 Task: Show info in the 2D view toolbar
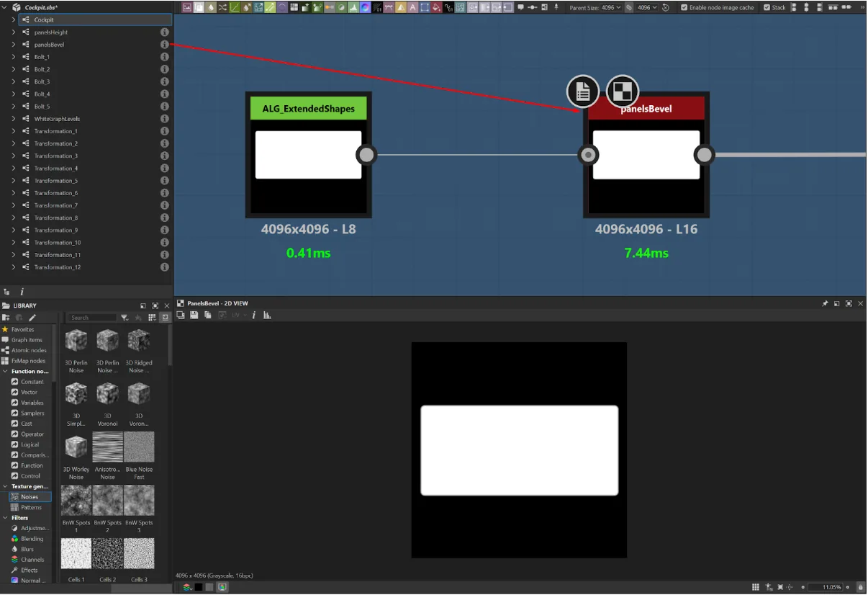[254, 315]
